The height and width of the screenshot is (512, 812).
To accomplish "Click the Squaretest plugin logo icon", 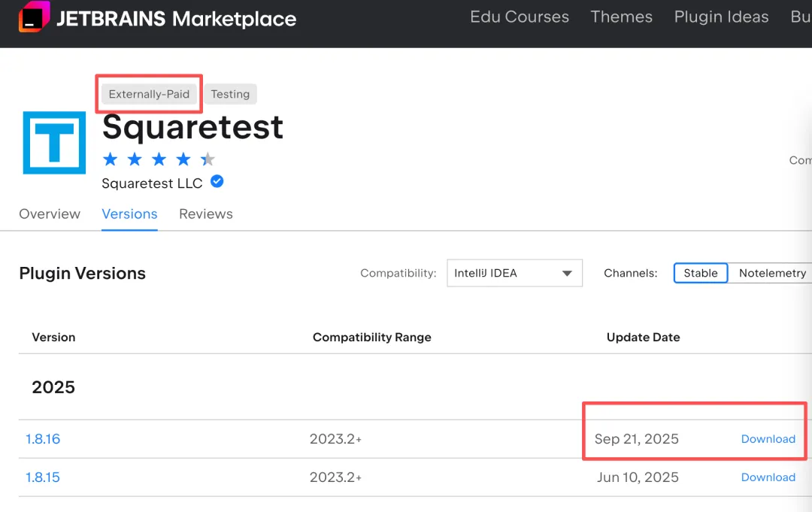I will (x=54, y=142).
